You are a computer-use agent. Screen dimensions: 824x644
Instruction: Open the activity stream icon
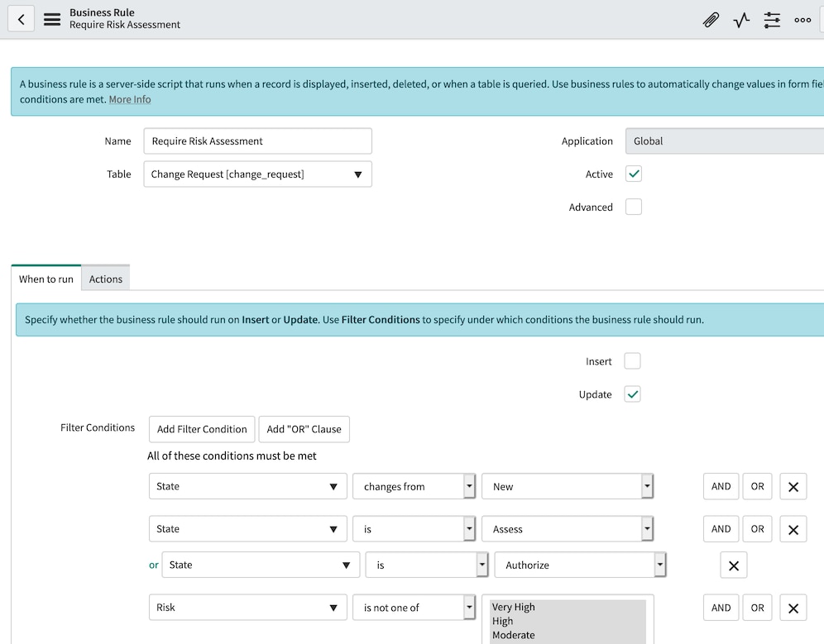(x=740, y=20)
